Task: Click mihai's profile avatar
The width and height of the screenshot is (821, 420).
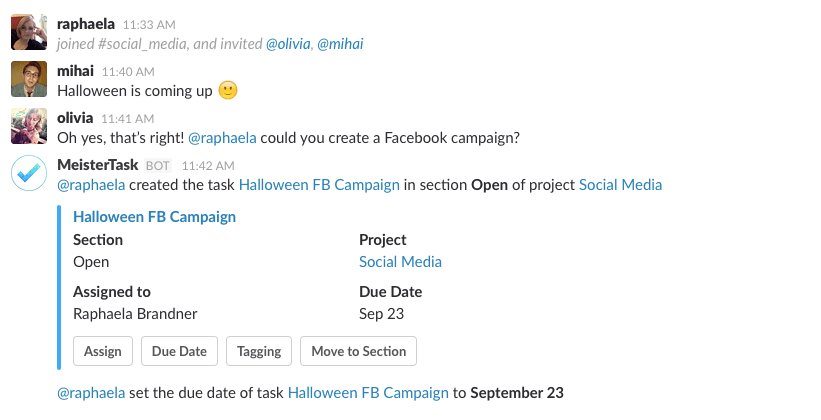Action: click(x=28, y=78)
